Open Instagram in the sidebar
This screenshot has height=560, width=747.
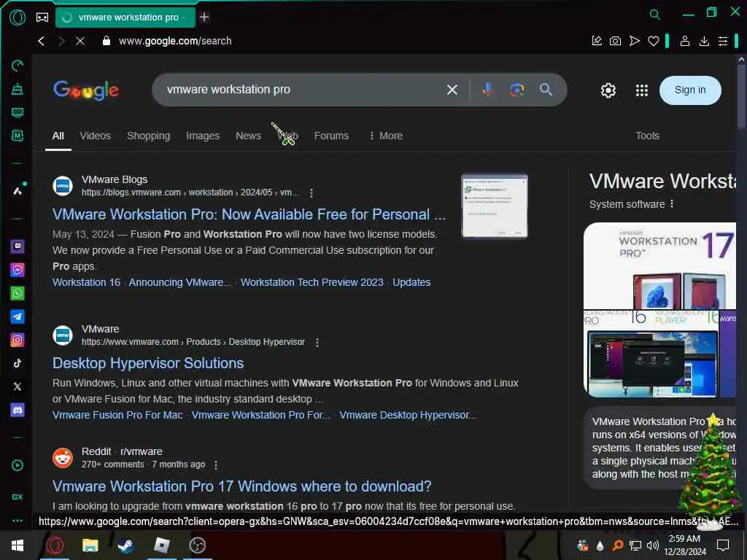(18, 340)
